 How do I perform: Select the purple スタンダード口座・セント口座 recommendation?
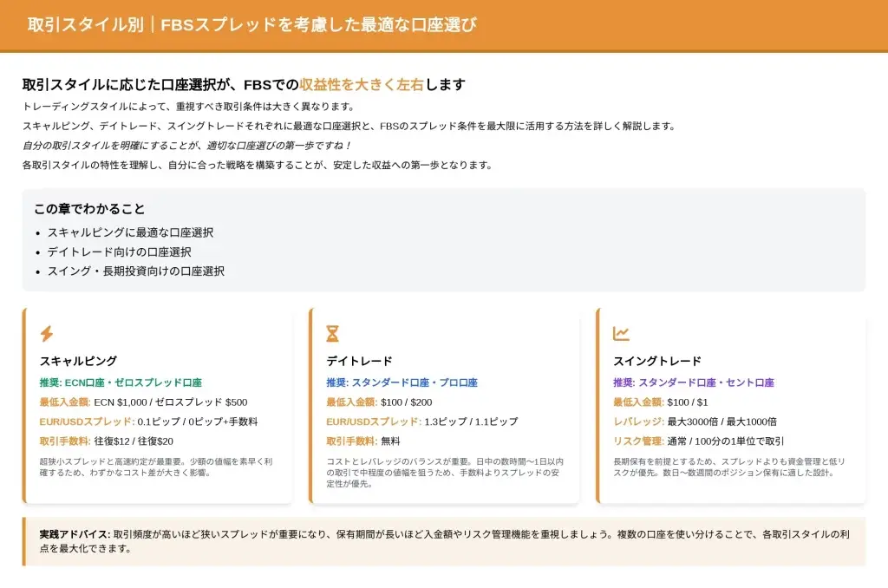pyautogui.click(x=693, y=382)
